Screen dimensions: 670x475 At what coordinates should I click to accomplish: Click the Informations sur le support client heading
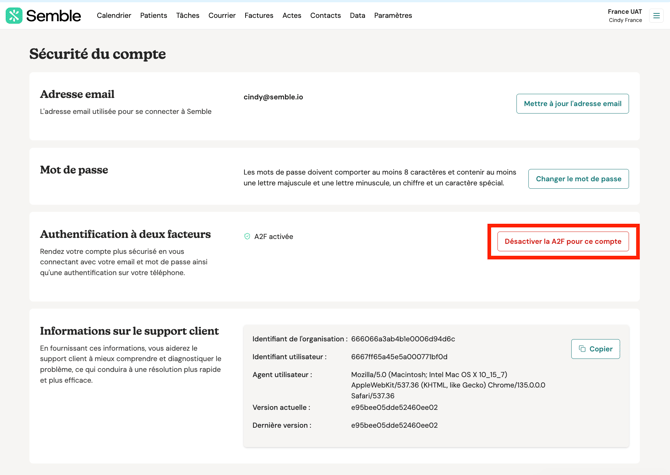click(x=129, y=331)
